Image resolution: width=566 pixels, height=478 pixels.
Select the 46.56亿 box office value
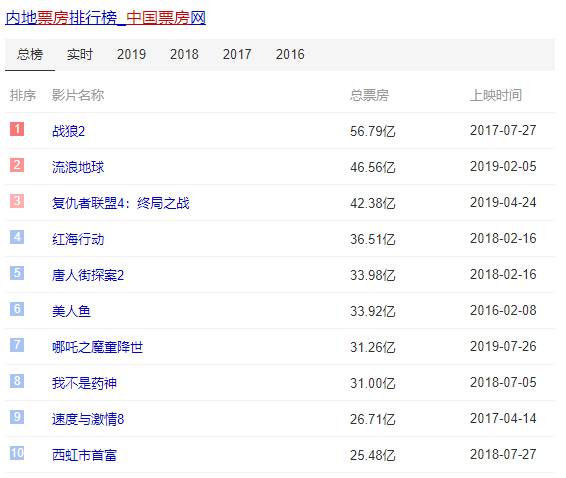pyautogui.click(x=373, y=168)
